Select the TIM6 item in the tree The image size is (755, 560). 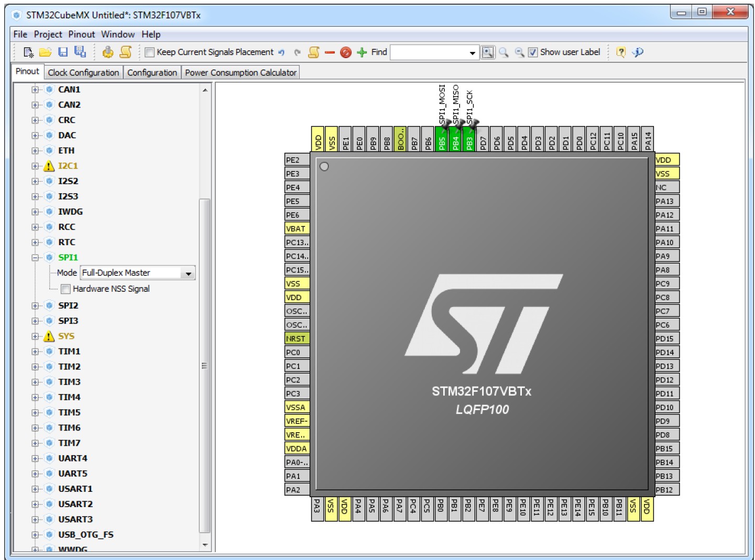(69, 428)
